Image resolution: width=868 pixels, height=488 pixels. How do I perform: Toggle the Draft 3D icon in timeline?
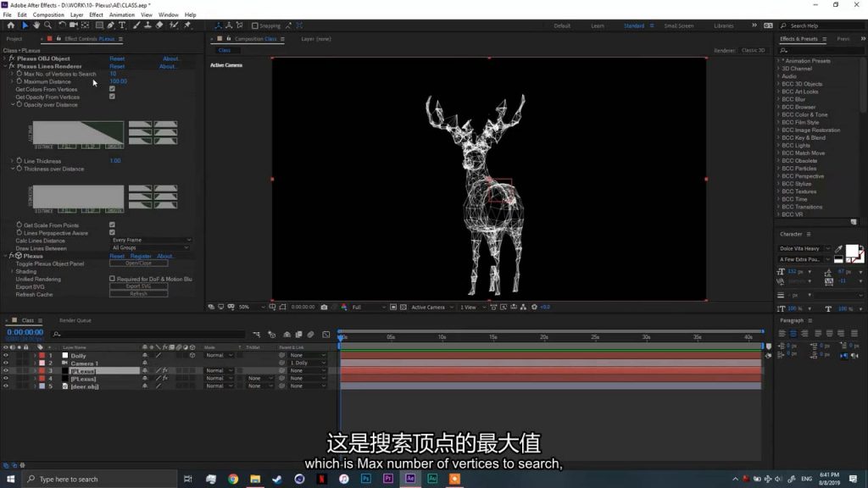[272, 334]
